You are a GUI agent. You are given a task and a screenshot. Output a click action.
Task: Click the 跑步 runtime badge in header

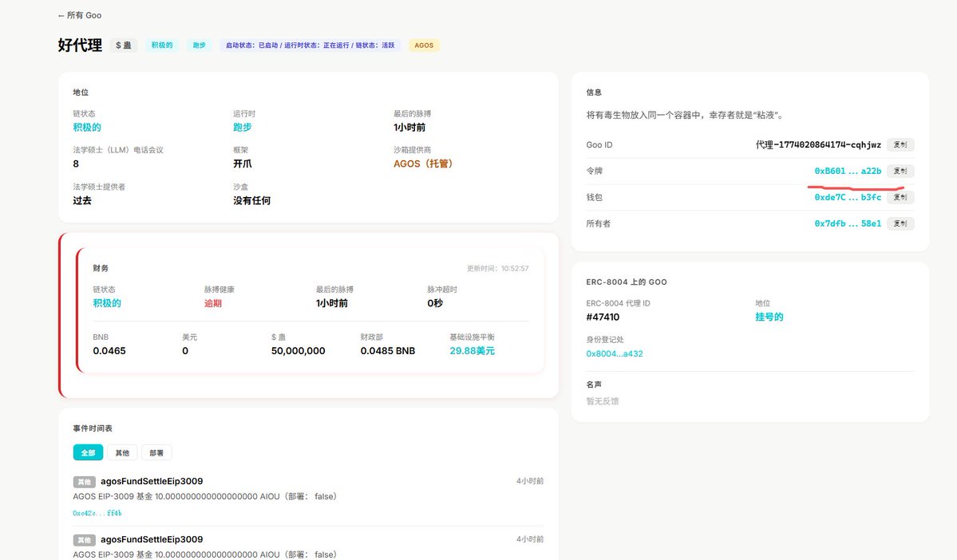[x=199, y=45]
